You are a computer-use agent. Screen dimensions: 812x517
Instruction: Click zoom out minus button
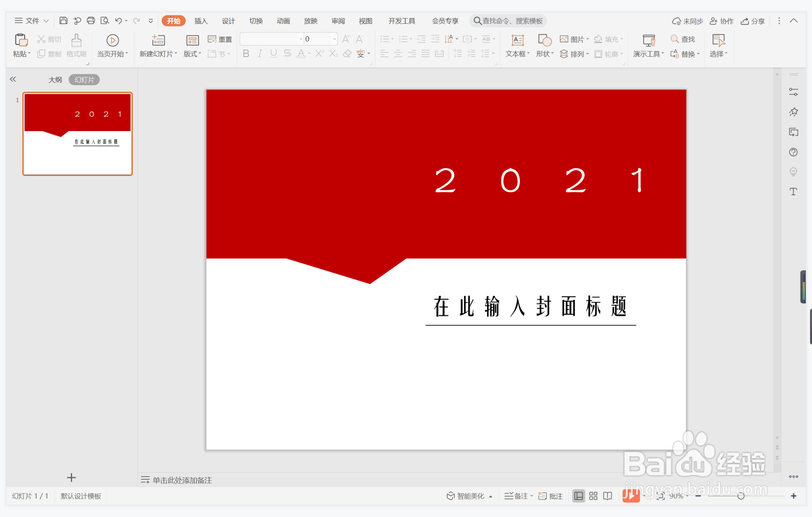(x=698, y=496)
